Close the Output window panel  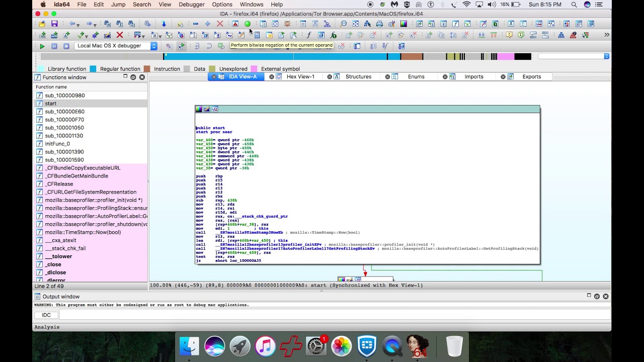[606, 296]
